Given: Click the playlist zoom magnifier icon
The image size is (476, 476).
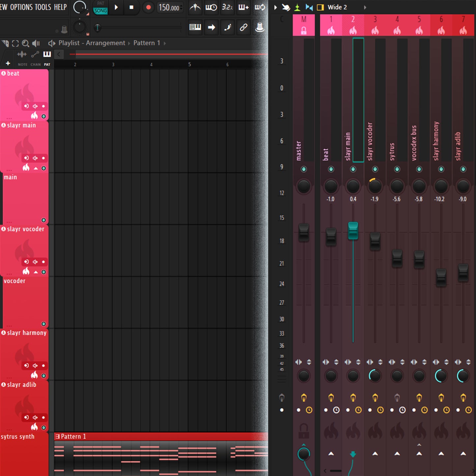Looking at the screenshot, I should click(25, 43).
